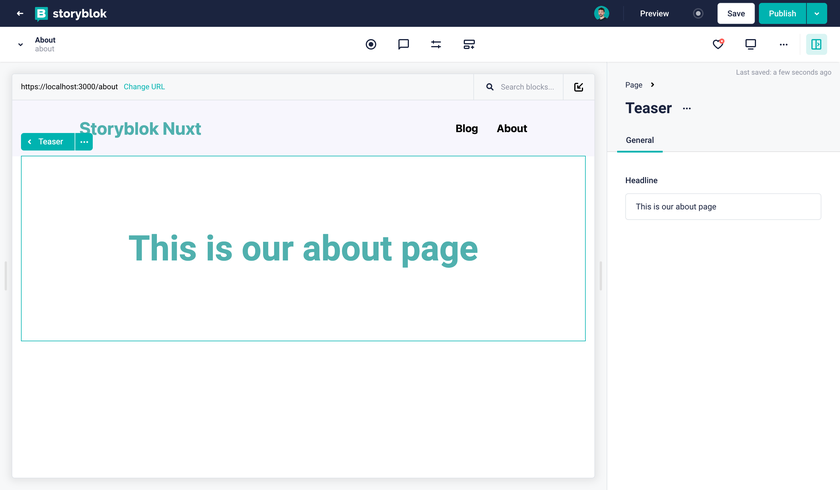Click the breadcrumb chevron after Page

652,85
